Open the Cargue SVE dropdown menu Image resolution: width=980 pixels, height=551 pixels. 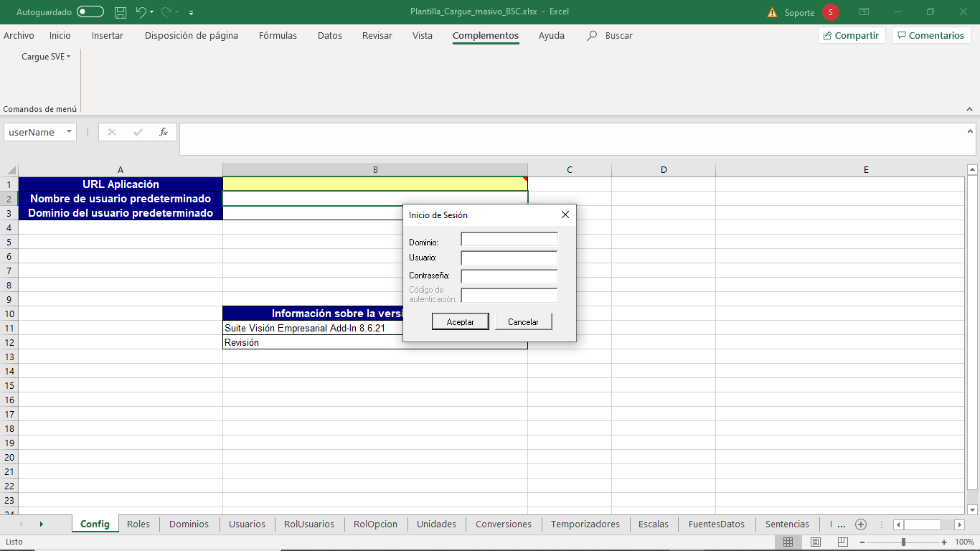pos(46,57)
